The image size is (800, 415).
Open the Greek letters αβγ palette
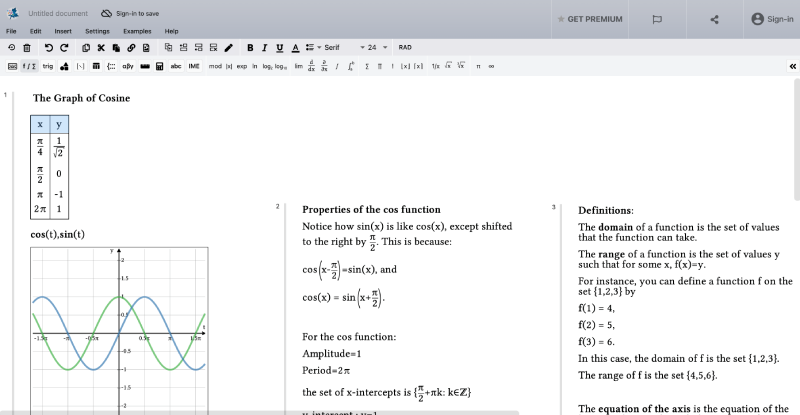tap(128, 66)
